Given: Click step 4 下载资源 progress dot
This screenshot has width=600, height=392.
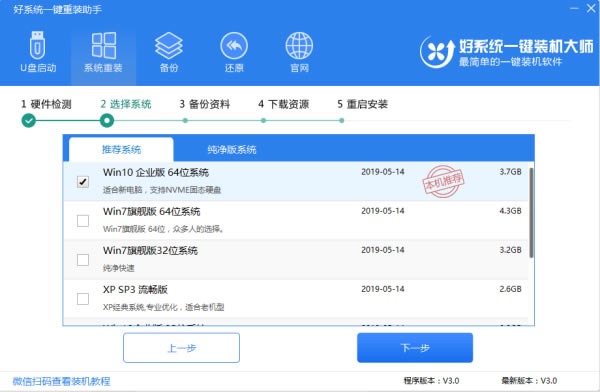Looking at the screenshot, I should (263, 121).
